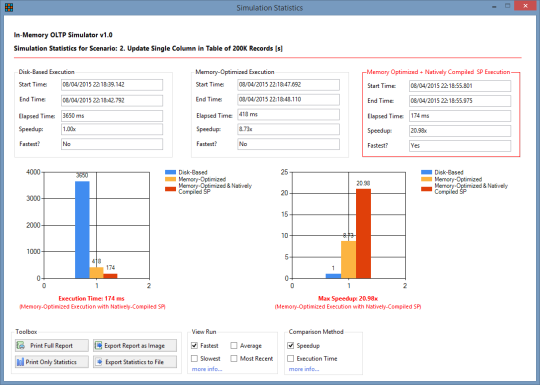
Task: Click Memory-Optimized End Time field
Action: coord(288,100)
